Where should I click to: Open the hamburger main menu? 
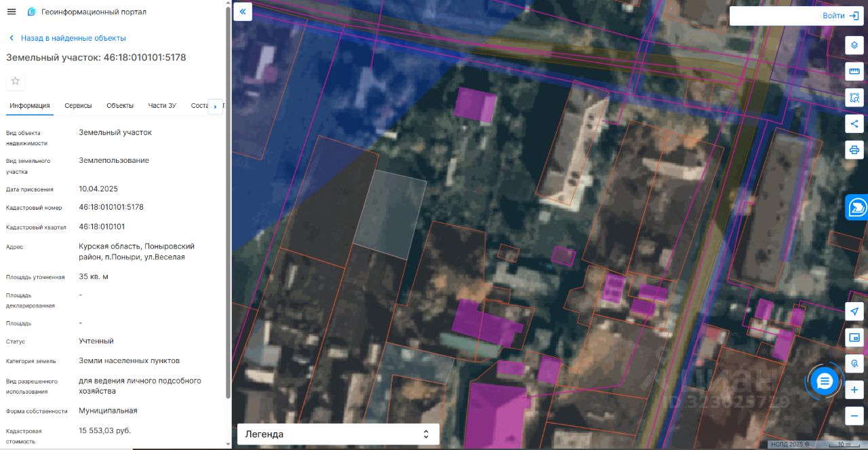tap(12, 12)
